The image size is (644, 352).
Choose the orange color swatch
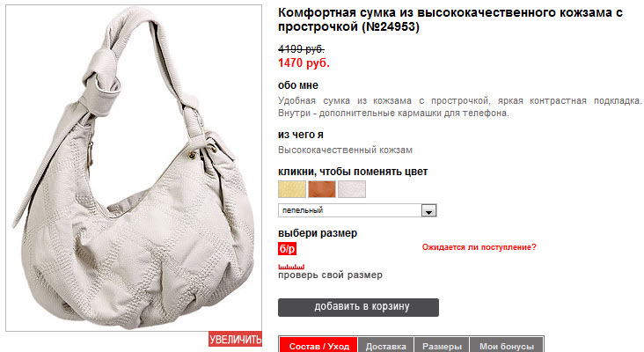click(x=322, y=189)
